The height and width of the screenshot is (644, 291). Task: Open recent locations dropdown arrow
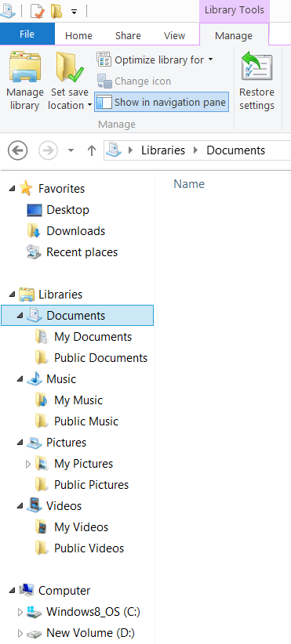(71, 150)
